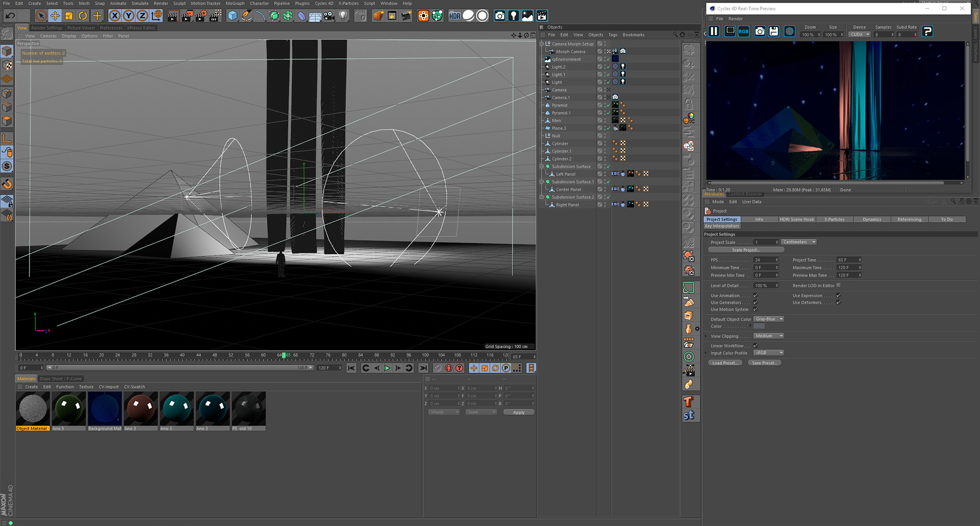Switch to HDRI Scene Hook tab
This screenshot has height=526, width=980.
coord(797,220)
